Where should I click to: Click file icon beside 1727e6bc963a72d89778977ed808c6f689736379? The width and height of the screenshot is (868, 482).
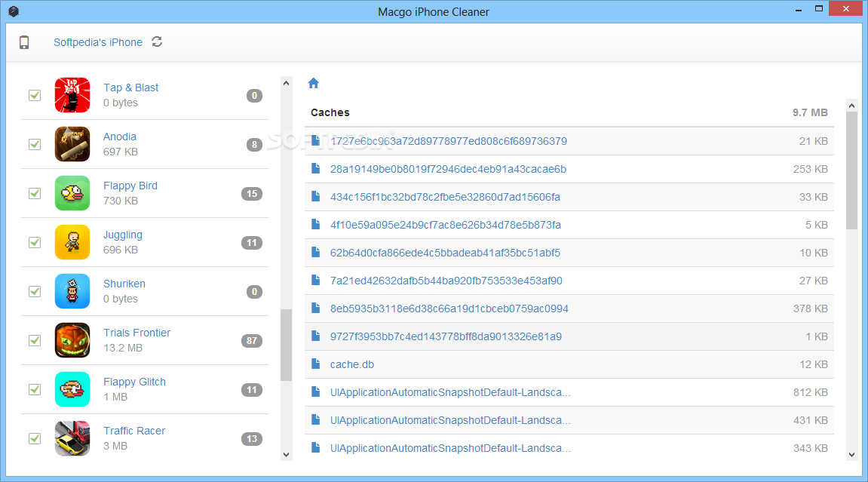[x=315, y=140]
